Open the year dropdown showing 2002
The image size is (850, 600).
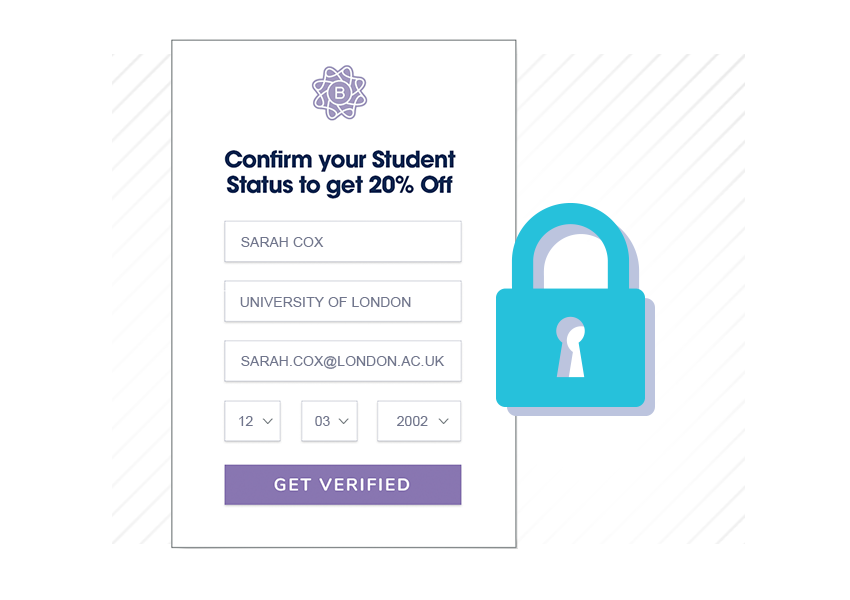419,421
